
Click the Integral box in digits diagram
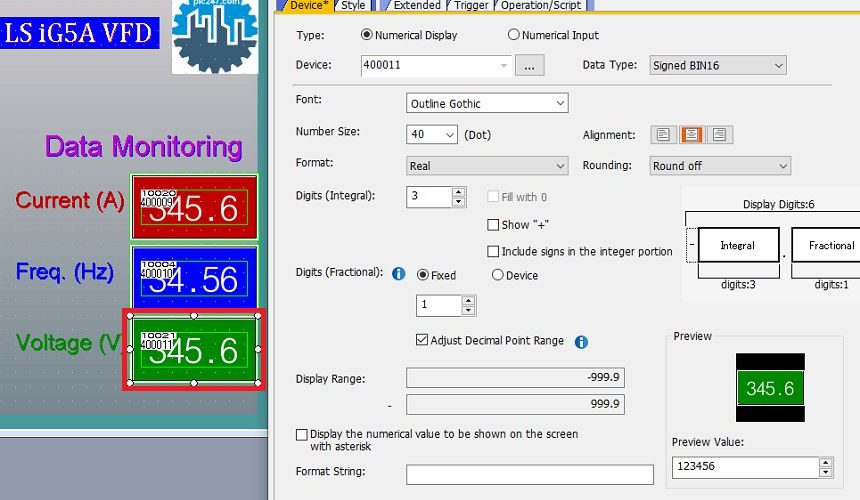[738, 245]
